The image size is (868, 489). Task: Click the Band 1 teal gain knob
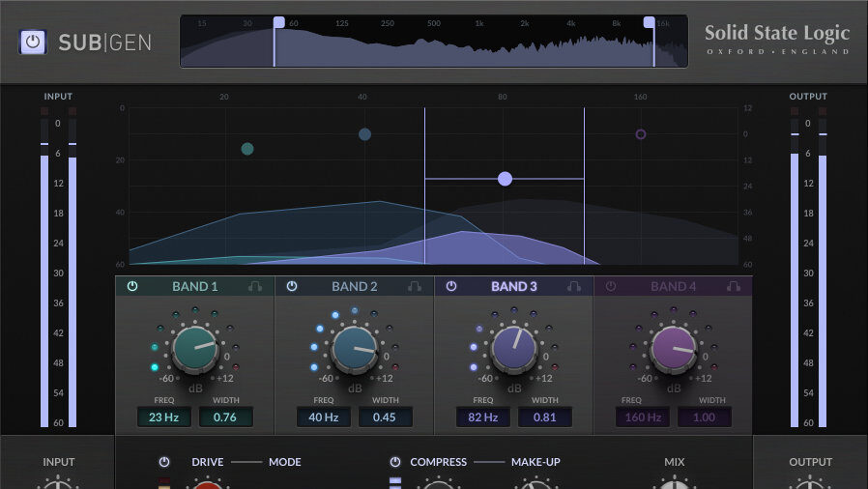[x=195, y=349]
